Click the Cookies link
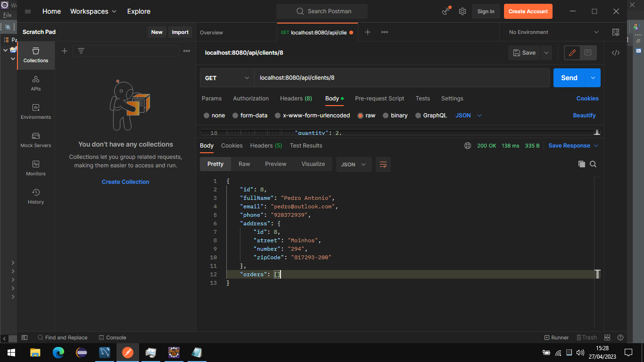The height and width of the screenshot is (362, 644). coord(587,99)
